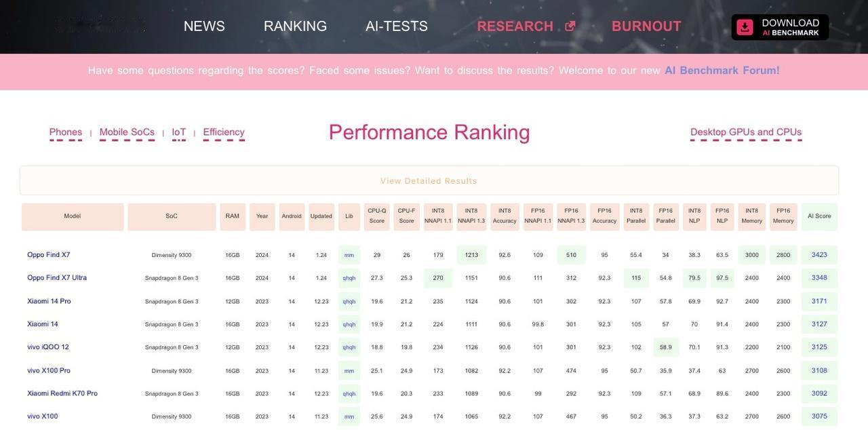Click AI Score 3127 for Xiaomi 14
Viewport: 868px width, 430px height.
tap(820, 324)
